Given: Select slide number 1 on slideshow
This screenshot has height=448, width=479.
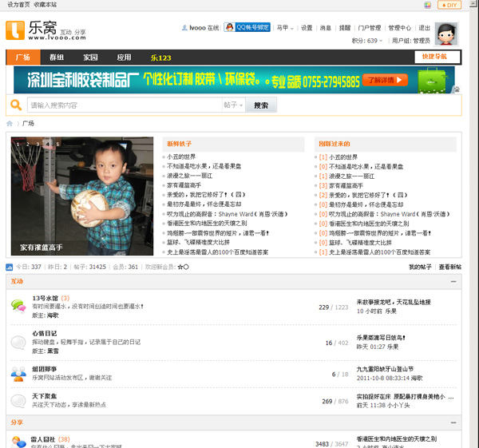Looking at the screenshot, I should click(18, 144).
